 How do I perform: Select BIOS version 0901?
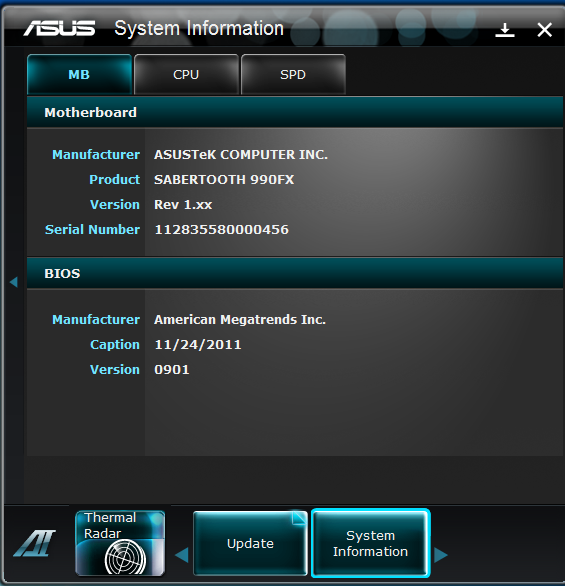click(172, 370)
